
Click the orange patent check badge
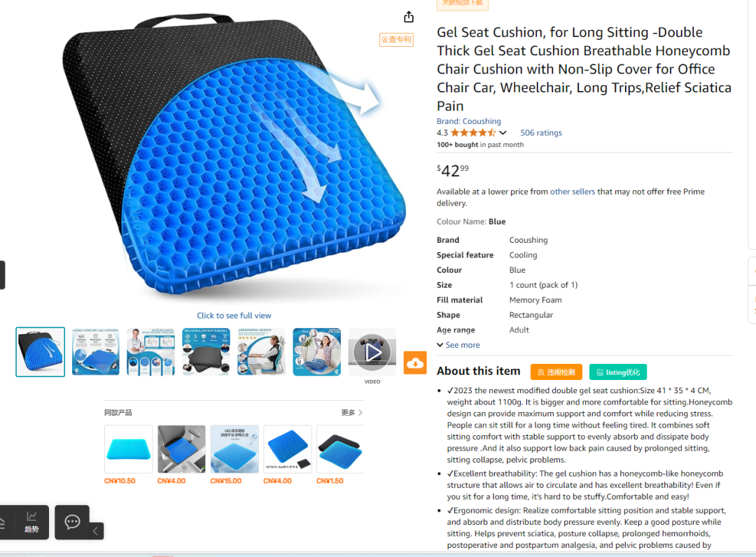coord(396,39)
